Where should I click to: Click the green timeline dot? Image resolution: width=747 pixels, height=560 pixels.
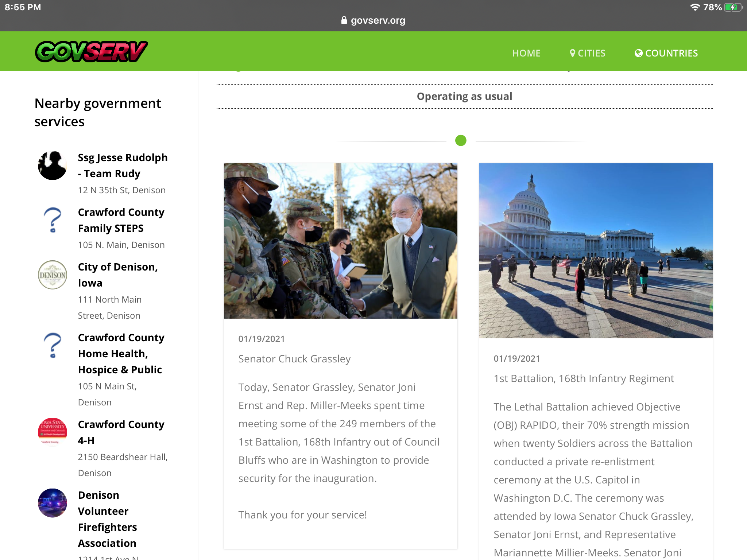(461, 140)
